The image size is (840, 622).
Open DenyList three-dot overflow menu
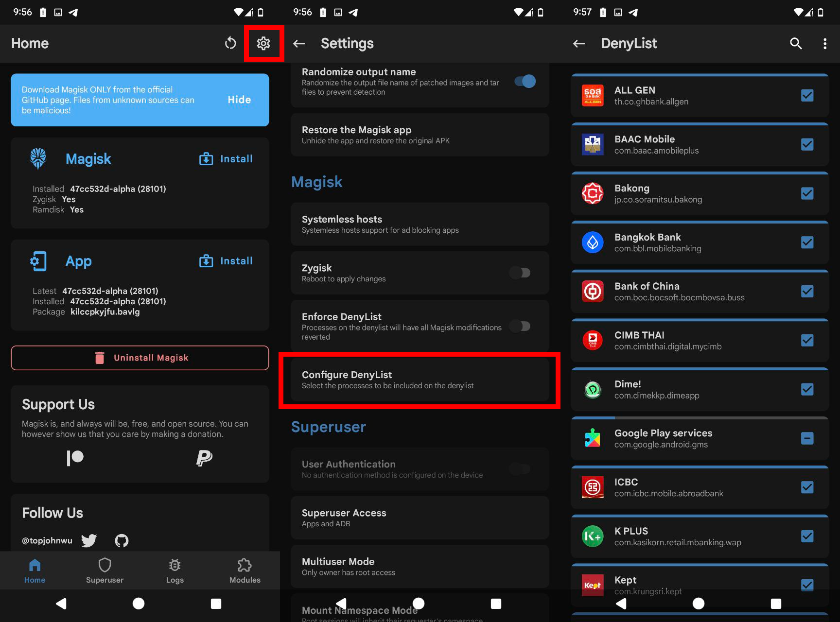tap(825, 43)
